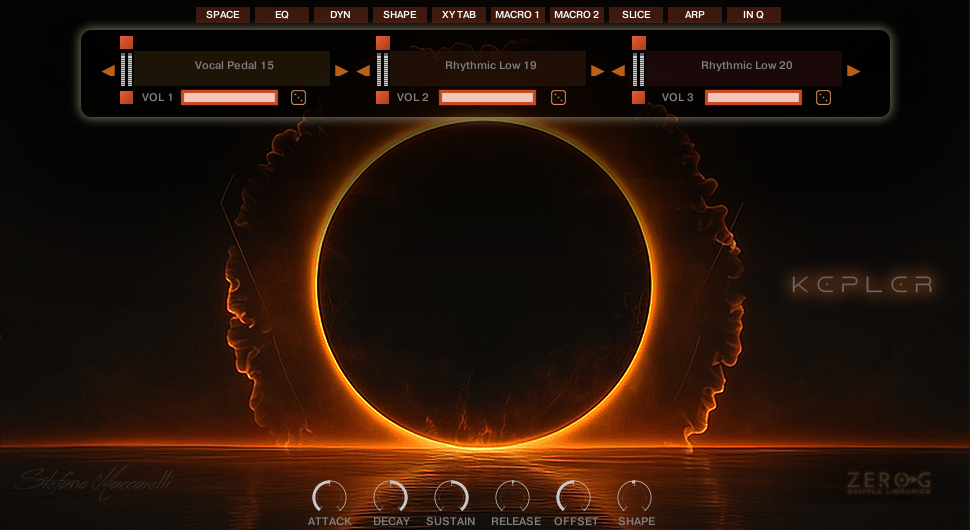Viewport: 970px width, 530px height.
Task: Click the MACRO 1 button
Action: [x=517, y=15]
